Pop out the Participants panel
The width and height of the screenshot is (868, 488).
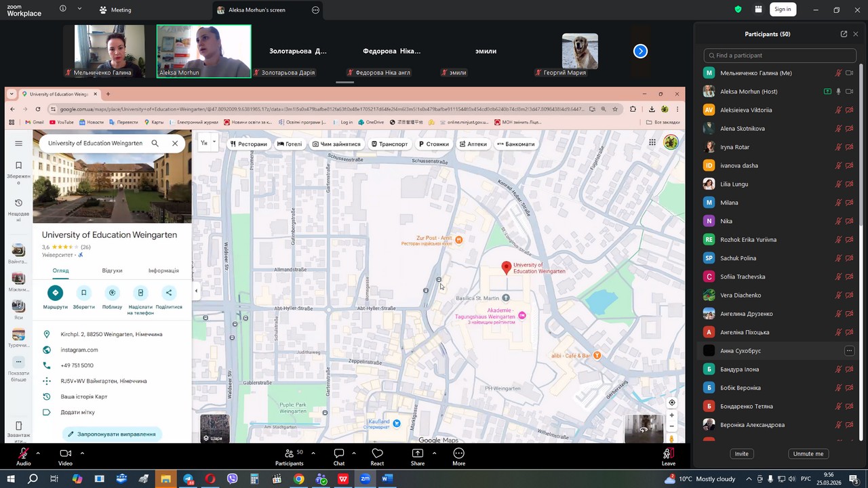tap(844, 34)
